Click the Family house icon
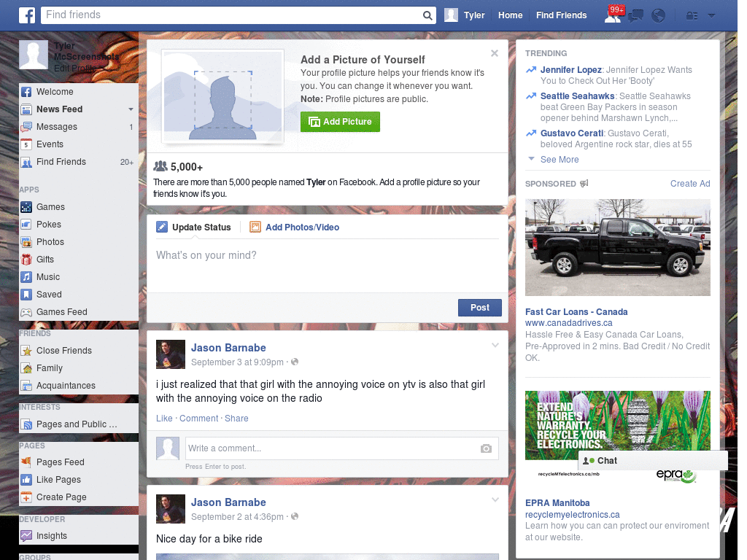The width and height of the screenshot is (747, 560). tap(26, 368)
